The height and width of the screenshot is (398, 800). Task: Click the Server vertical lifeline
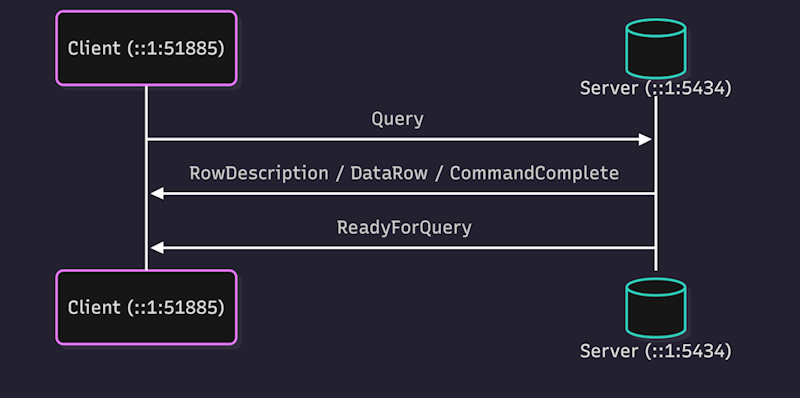[x=656, y=184]
